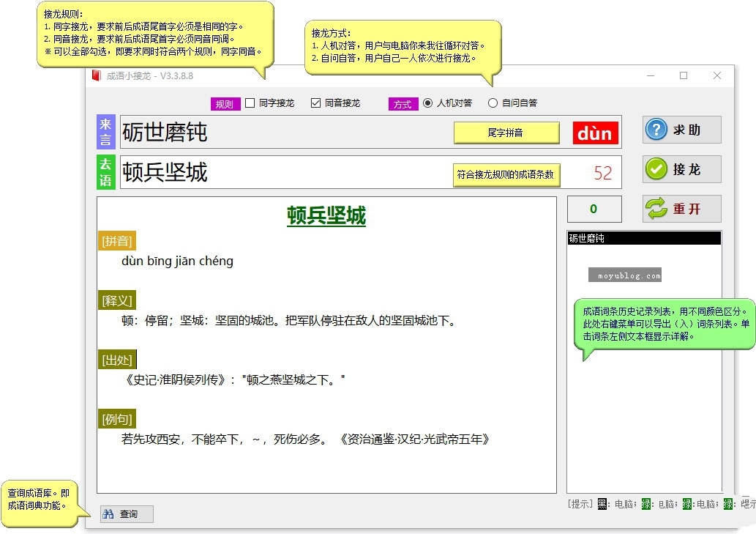
Task: Click the blue question mark help icon
Action: click(x=656, y=130)
